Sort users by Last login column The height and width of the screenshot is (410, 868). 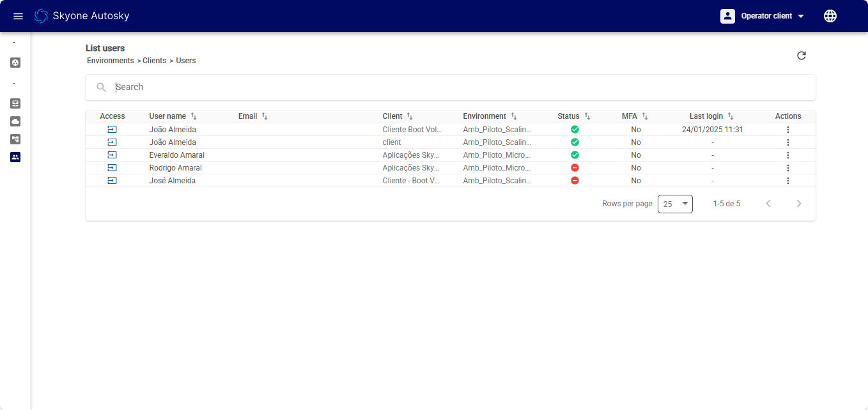pyautogui.click(x=706, y=116)
